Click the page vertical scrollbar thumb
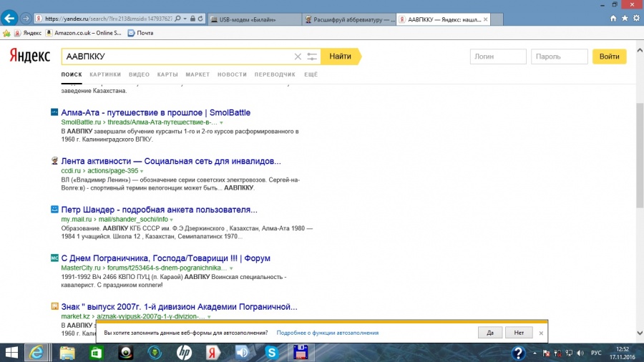This screenshot has height=362, width=644. click(x=640, y=155)
